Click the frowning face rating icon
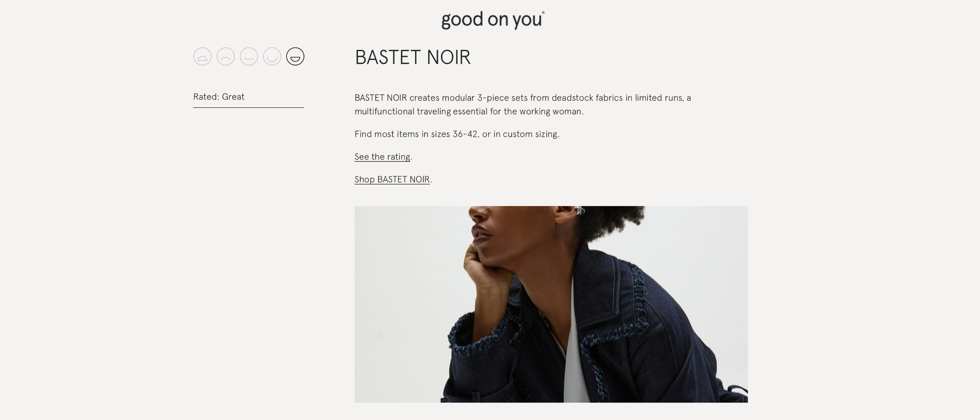The image size is (980, 420). tap(226, 56)
